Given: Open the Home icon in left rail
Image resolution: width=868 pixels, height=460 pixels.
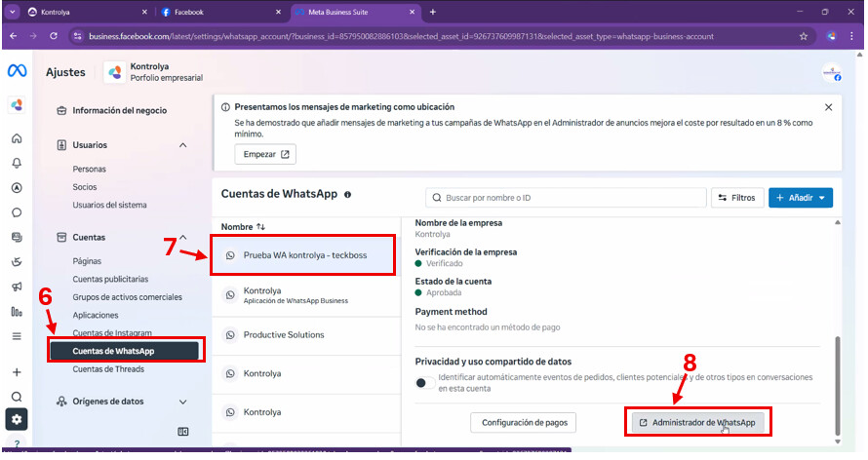Looking at the screenshot, I should click(17, 138).
